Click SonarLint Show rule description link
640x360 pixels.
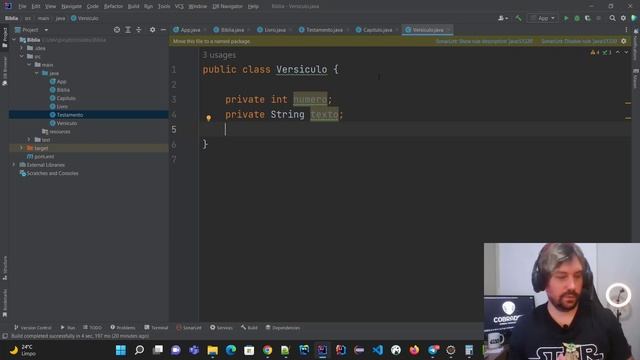coord(484,41)
